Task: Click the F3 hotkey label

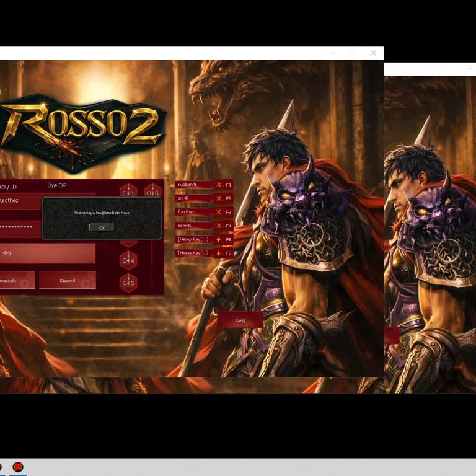Action: coord(229,212)
